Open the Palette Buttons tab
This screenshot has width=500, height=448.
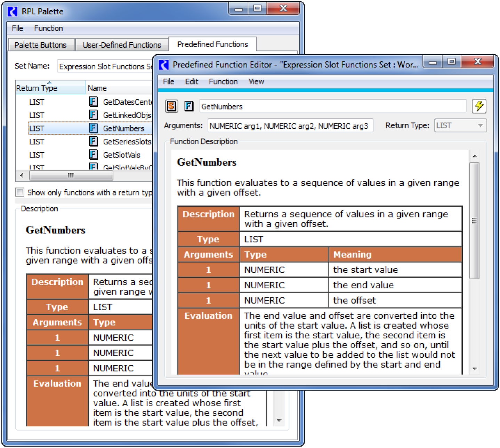tap(40, 45)
